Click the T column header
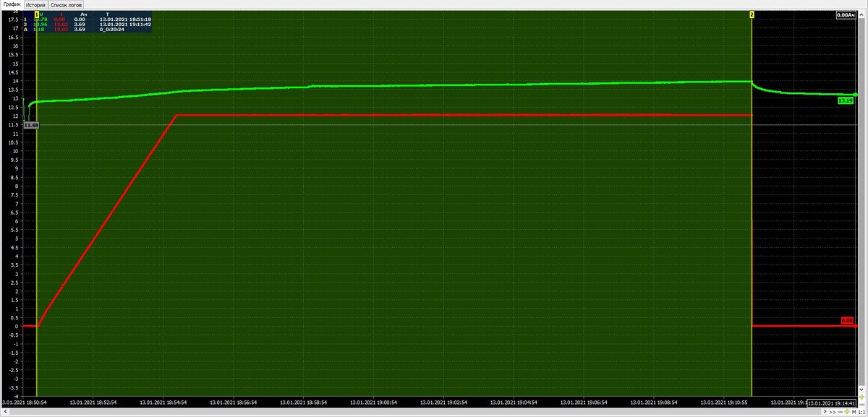The height and width of the screenshot is (417, 868). (x=108, y=14)
